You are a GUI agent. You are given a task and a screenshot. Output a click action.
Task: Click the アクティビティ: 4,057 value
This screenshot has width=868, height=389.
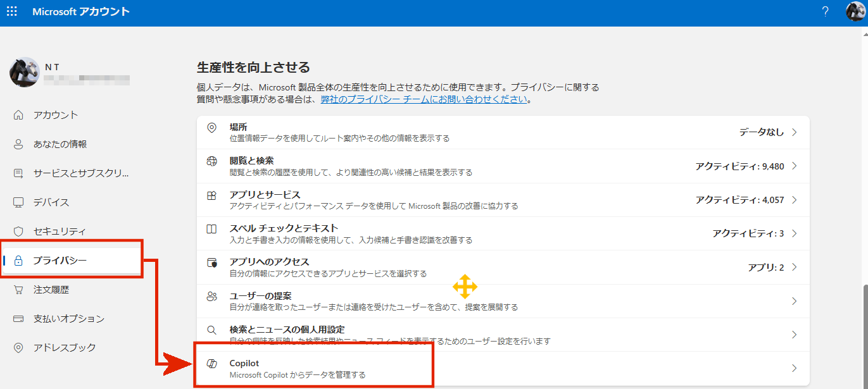[x=739, y=200]
